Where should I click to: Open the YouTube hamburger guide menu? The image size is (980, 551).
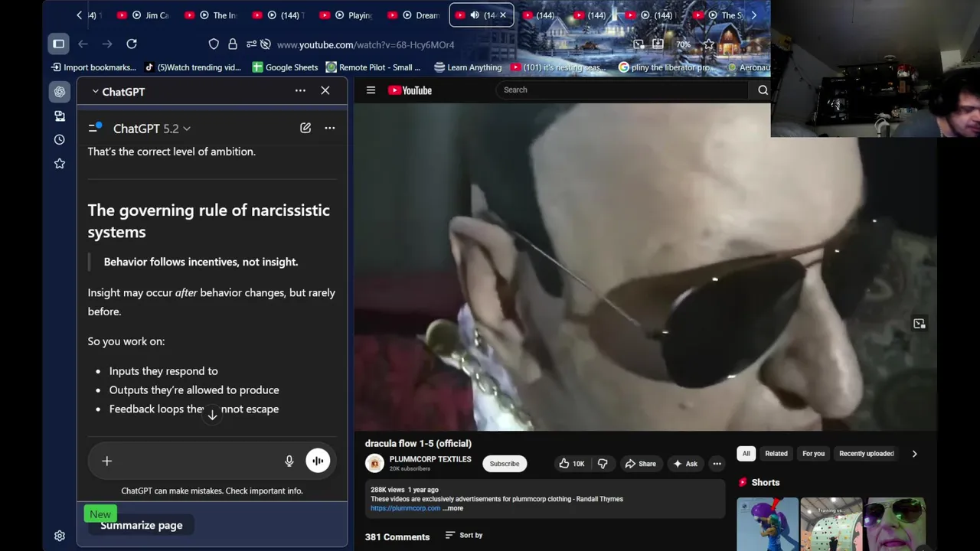[371, 90]
